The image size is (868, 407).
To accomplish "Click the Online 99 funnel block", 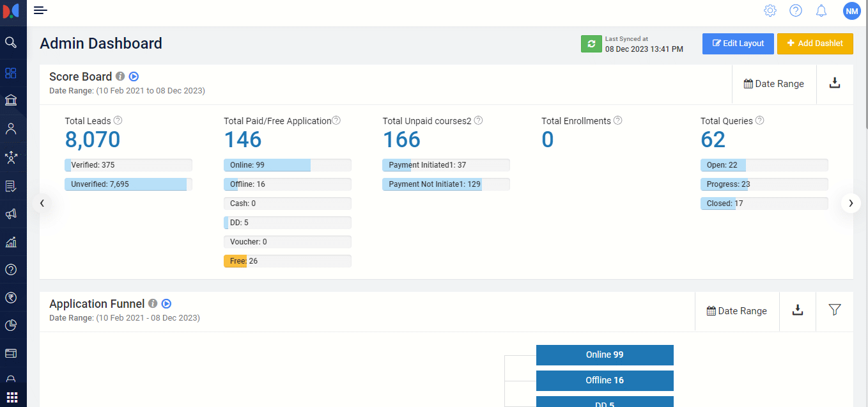I will (x=605, y=355).
